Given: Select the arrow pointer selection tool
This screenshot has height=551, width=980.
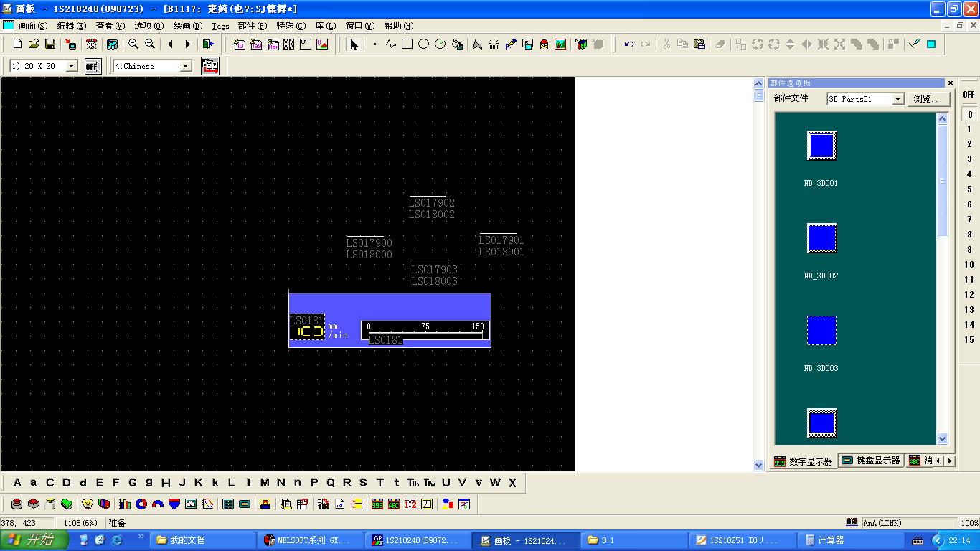Looking at the screenshot, I should [353, 44].
